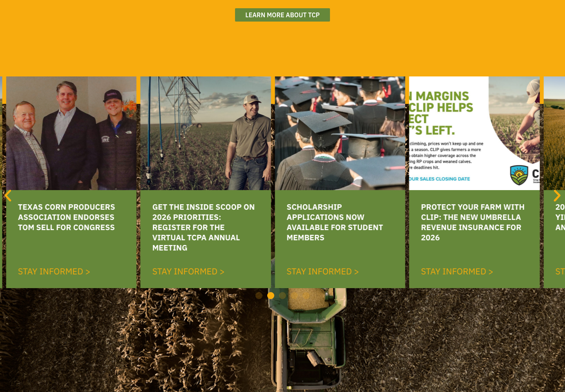The height and width of the screenshot is (392, 565).
Task: Open the CLIP margins ad image
Action: pyautogui.click(x=474, y=133)
